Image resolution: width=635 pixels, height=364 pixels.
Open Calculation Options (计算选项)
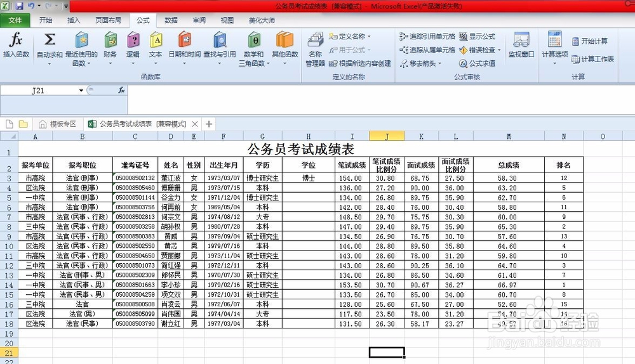tap(555, 48)
